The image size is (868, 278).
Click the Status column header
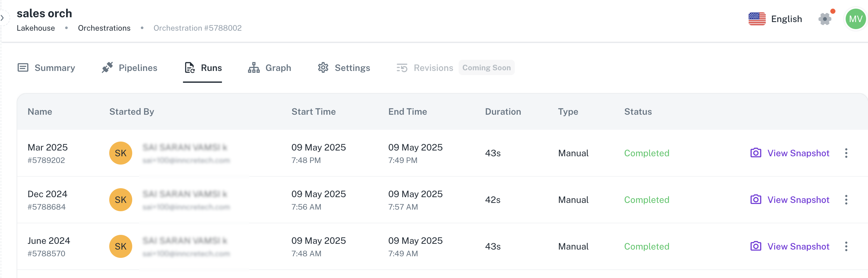point(638,112)
